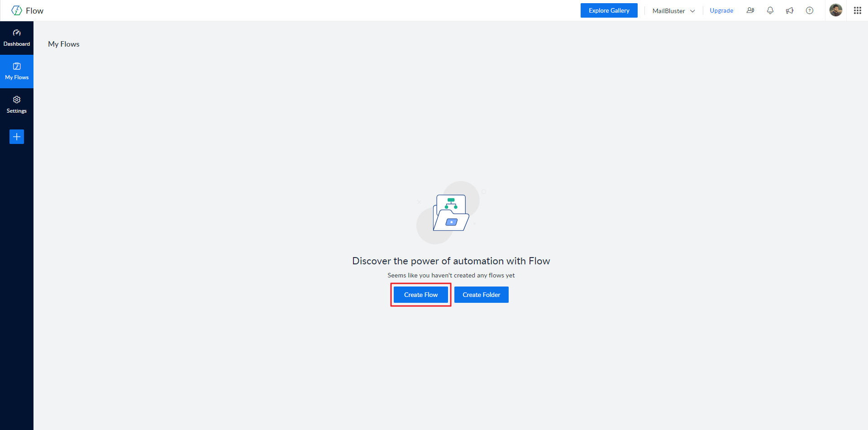Click the My Flows page heading
Screen dimensions: 868x430
pyautogui.click(x=64, y=44)
